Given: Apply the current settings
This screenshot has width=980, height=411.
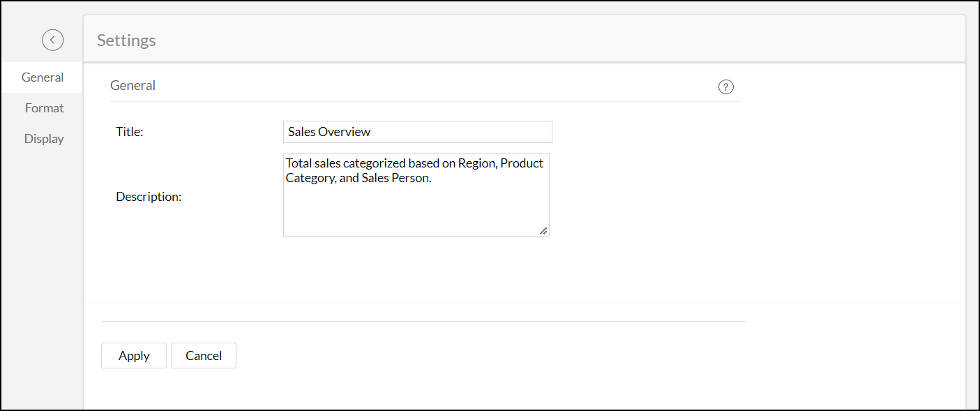Looking at the screenshot, I should (x=133, y=355).
